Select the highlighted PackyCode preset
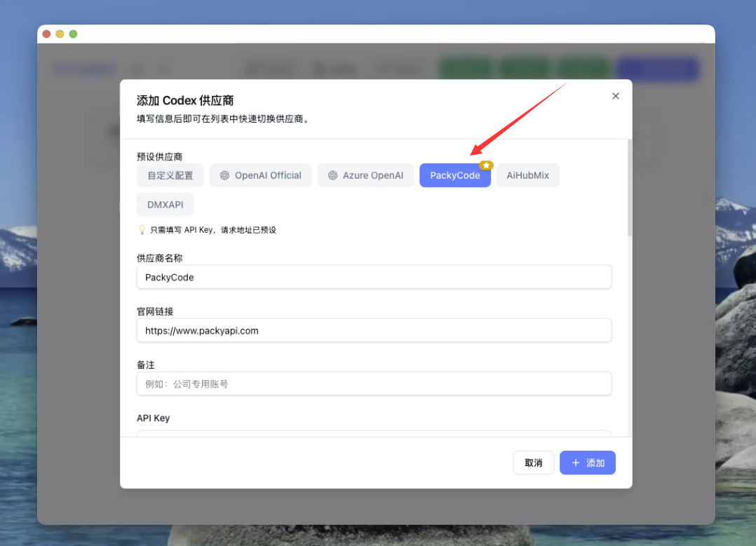The width and height of the screenshot is (756, 546). pyautogui.click(x=454, y=175)
